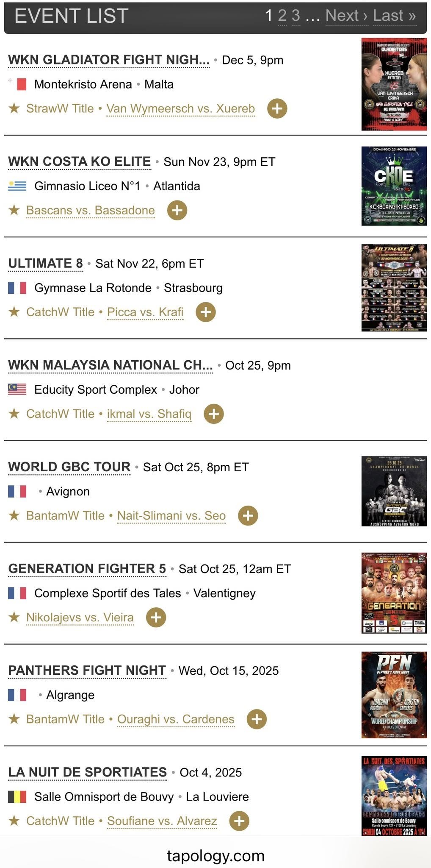Click plus icon beside Picca vs. Krafi
Screen dimensions: 431x868
point(206,312)
